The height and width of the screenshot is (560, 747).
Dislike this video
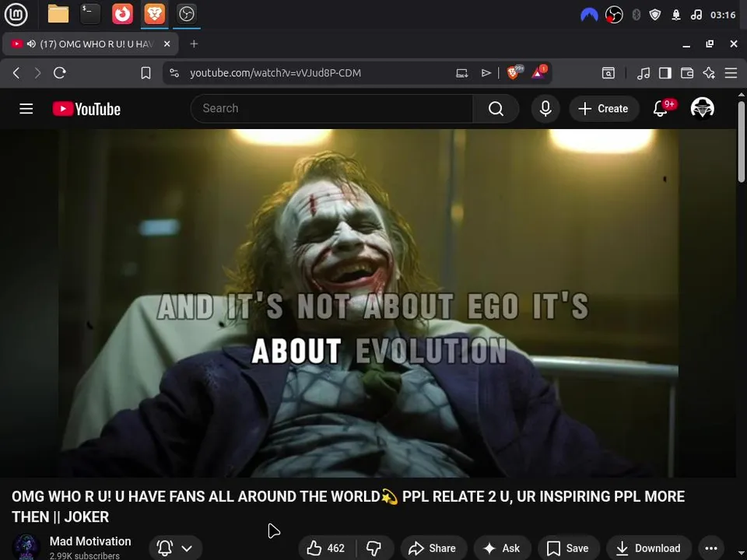point(374,548)
